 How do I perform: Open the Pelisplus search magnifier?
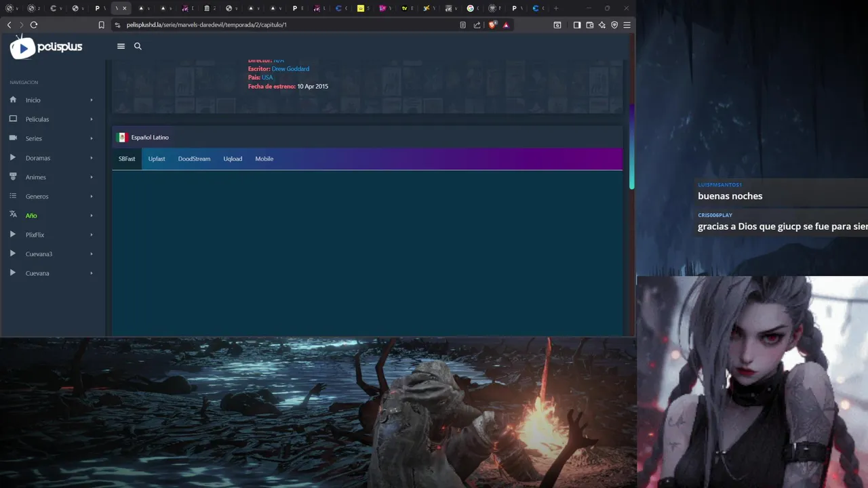138,46
